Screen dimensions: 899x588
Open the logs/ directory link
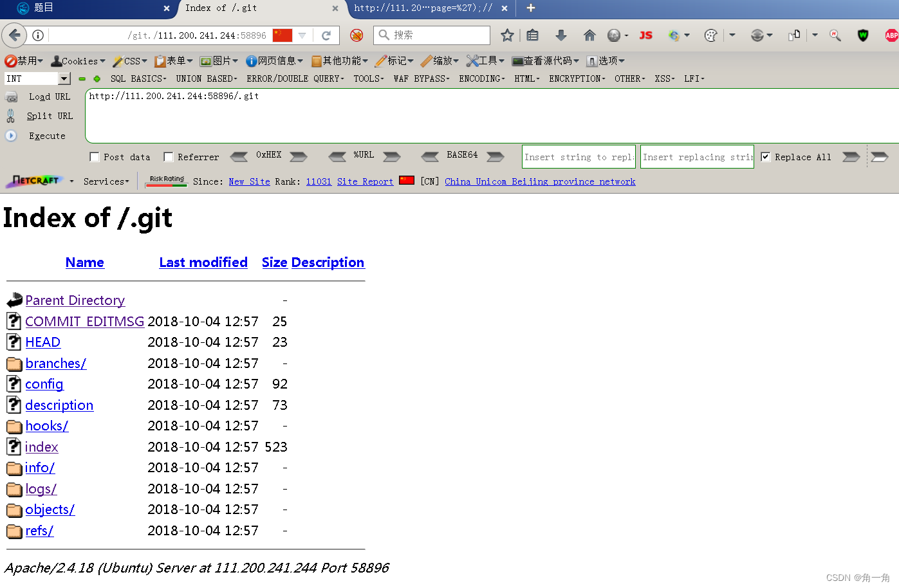coord(41,489)
